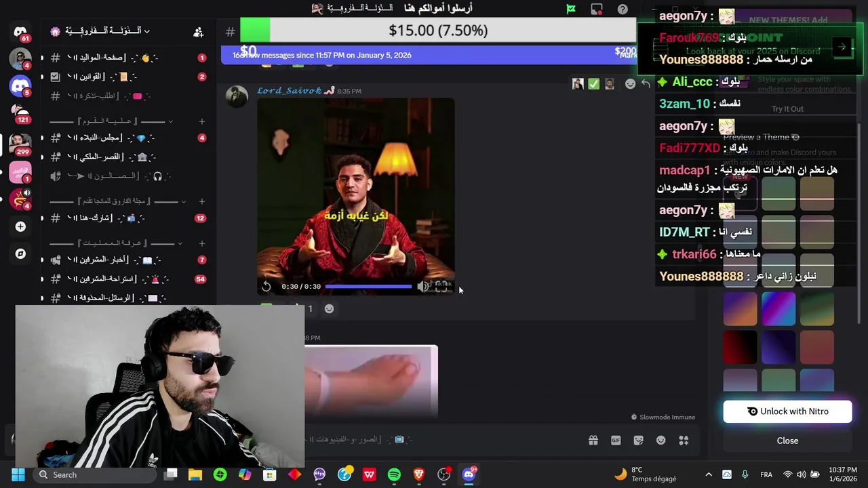868x488 pixels.
Task: Open Spotify from the taskbar
Action: (x=394, y=474)
